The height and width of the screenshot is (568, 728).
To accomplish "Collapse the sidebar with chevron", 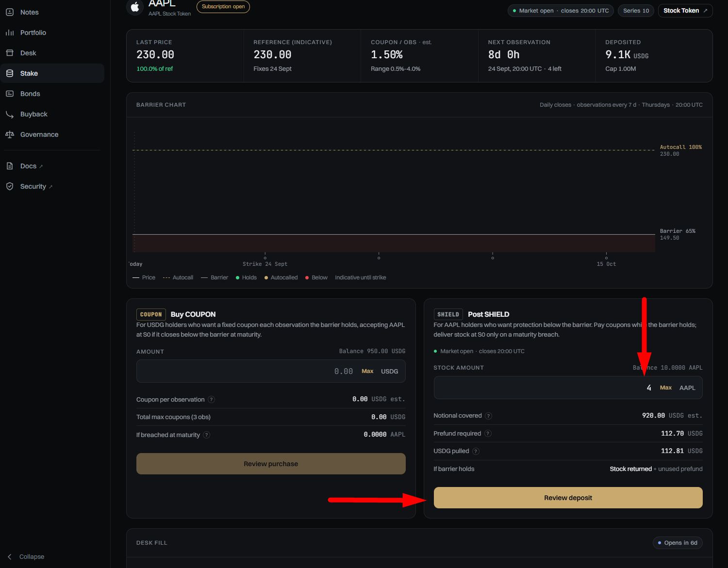I will pos(10,557).
